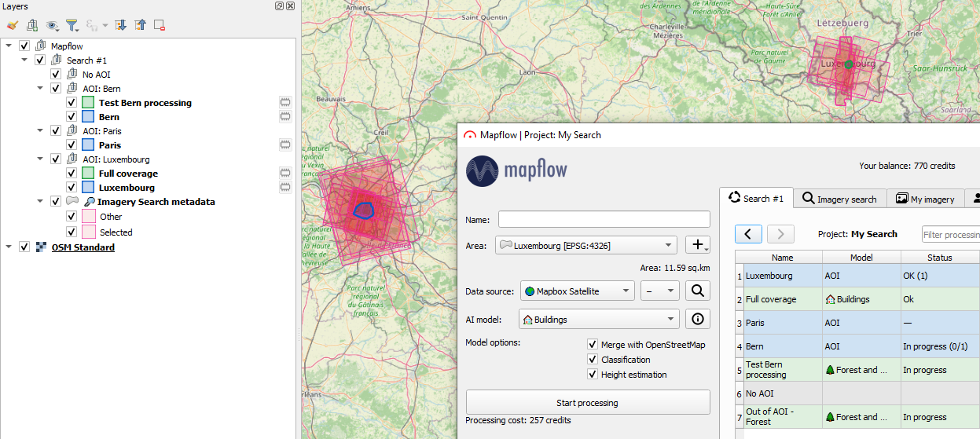Screen dimensions: 980x439
Task: Click the OSM Standard raster layer icon
Action: pyautogui.click(x=42, y=247)
